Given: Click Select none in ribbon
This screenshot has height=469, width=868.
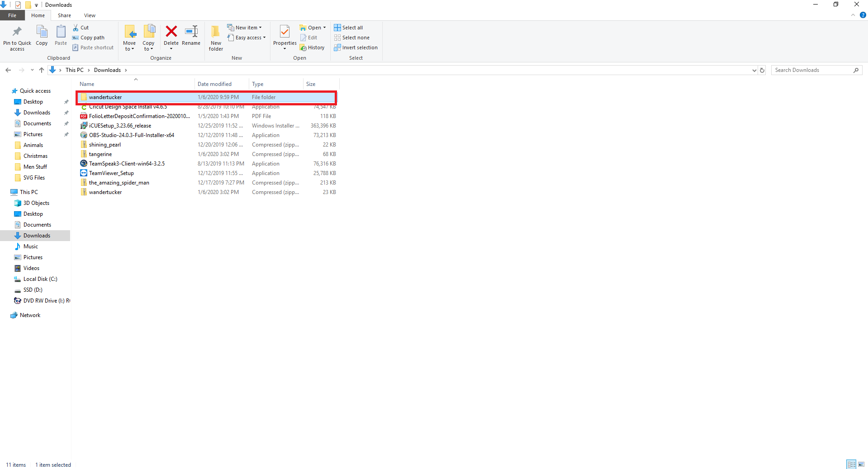Looking at the screenshot, I should pos(352,38).
